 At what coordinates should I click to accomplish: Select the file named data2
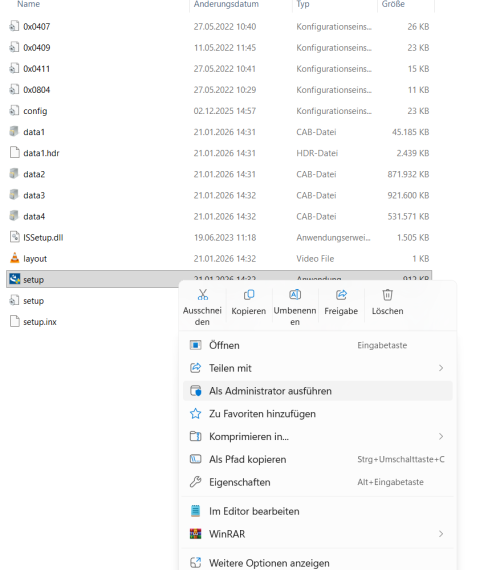[34, 174]
